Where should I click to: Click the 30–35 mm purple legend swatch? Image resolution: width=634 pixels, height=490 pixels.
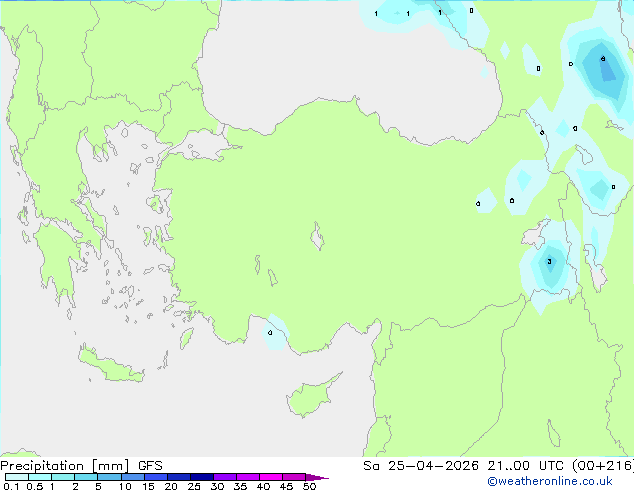[x=225, y=477]
